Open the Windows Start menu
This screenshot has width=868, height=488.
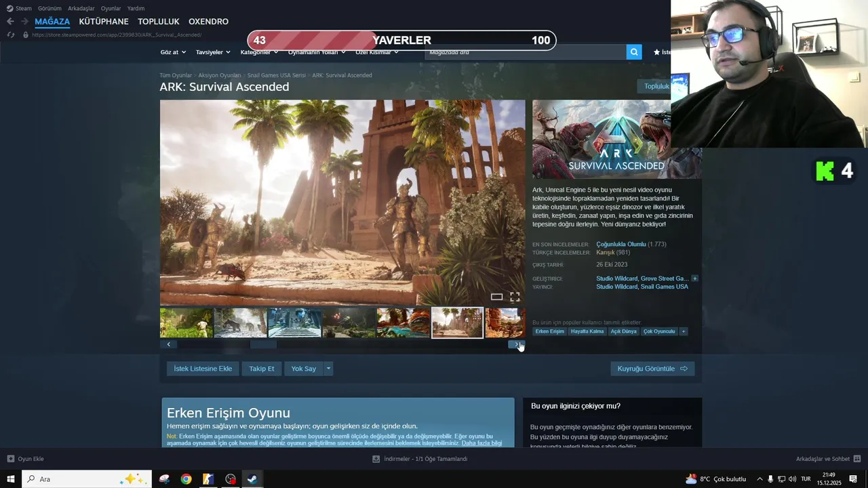pyautogui.click(x=10, y=479)
